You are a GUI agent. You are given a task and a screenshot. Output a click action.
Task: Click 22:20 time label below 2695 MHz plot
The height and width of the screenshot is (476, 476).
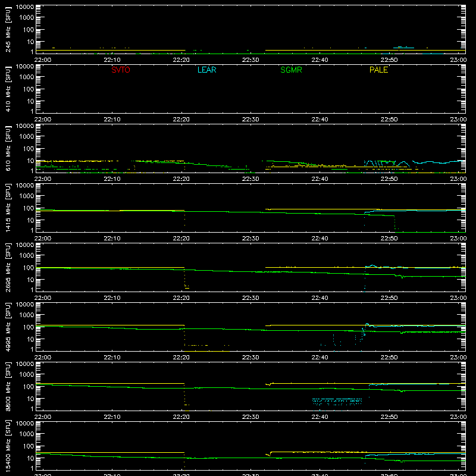point(181,298)
